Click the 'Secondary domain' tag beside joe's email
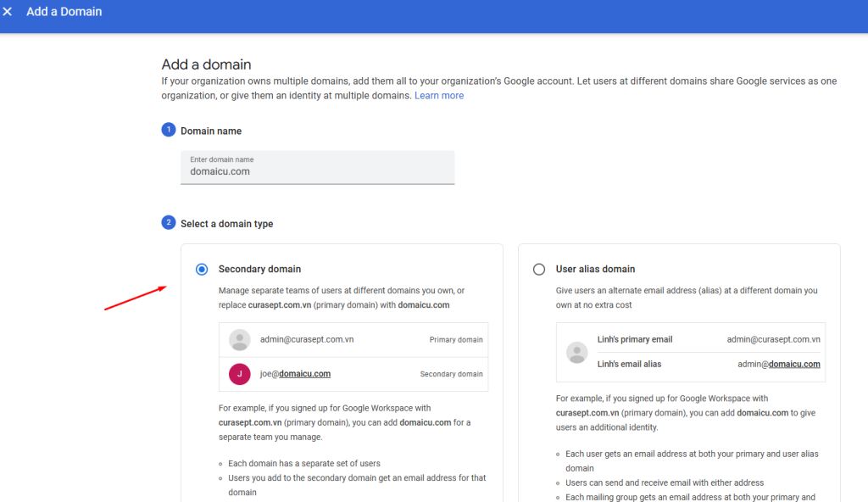This screenshot has height=502, width=868. point(451,374)
